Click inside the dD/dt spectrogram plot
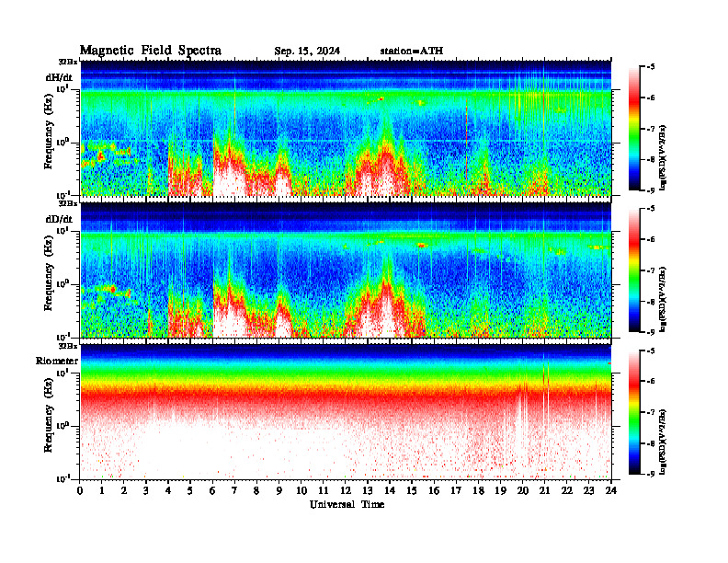Image resolution: width=728 pixels, height=563 pixels. (346, 270)
